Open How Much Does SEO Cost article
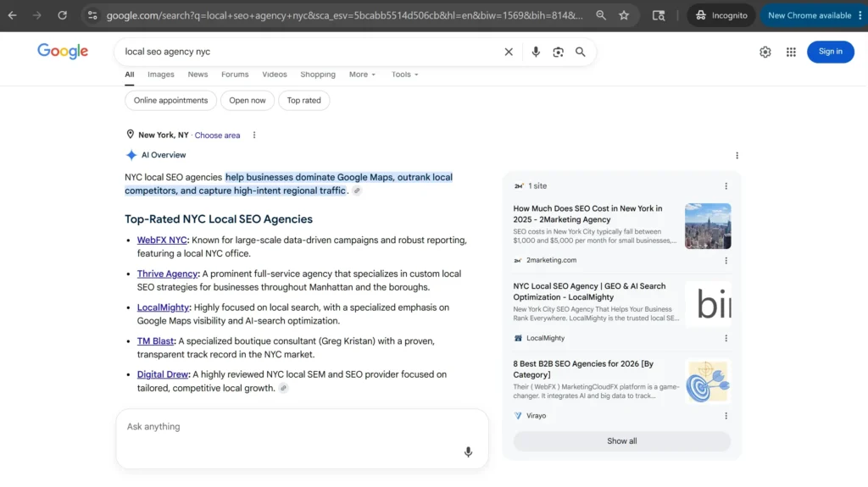 point(587,214)
